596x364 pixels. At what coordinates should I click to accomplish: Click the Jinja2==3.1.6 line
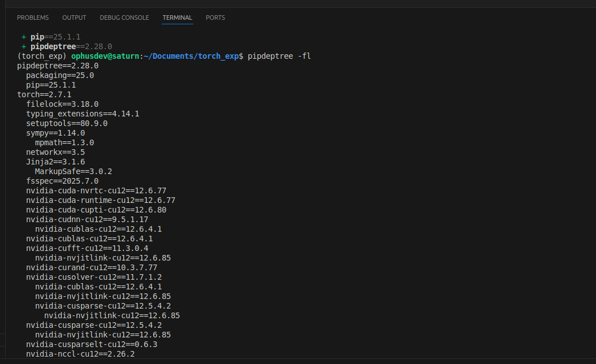[55, 162]
